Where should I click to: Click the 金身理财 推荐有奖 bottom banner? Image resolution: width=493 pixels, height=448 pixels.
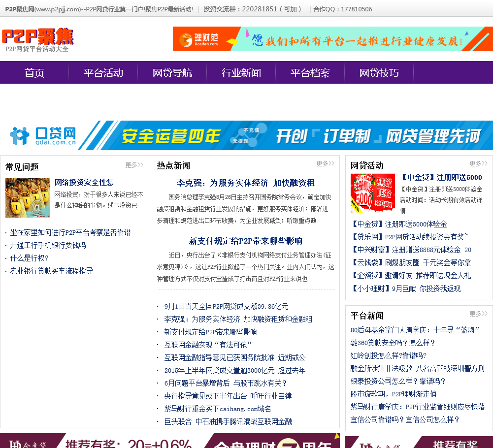(170, 441)
